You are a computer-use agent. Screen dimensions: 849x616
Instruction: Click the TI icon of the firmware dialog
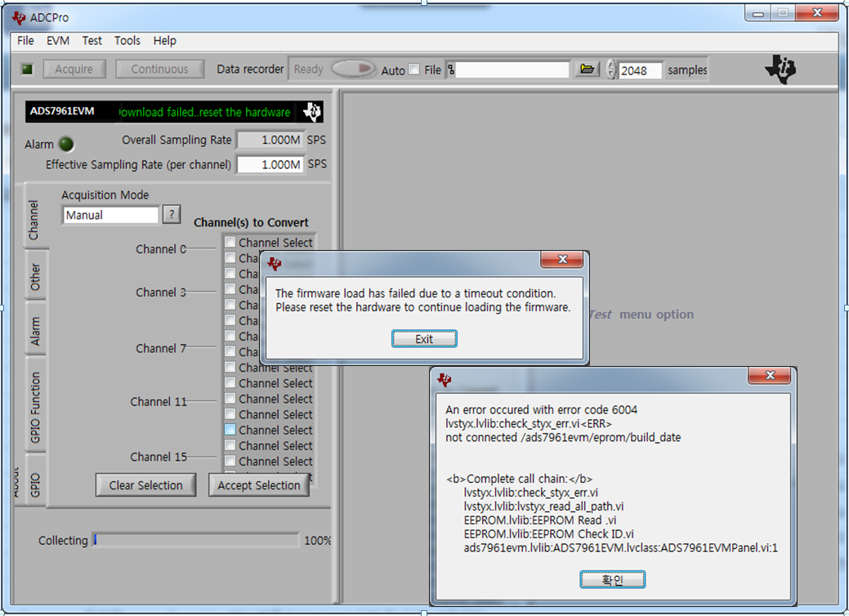(x=275, y=264)
